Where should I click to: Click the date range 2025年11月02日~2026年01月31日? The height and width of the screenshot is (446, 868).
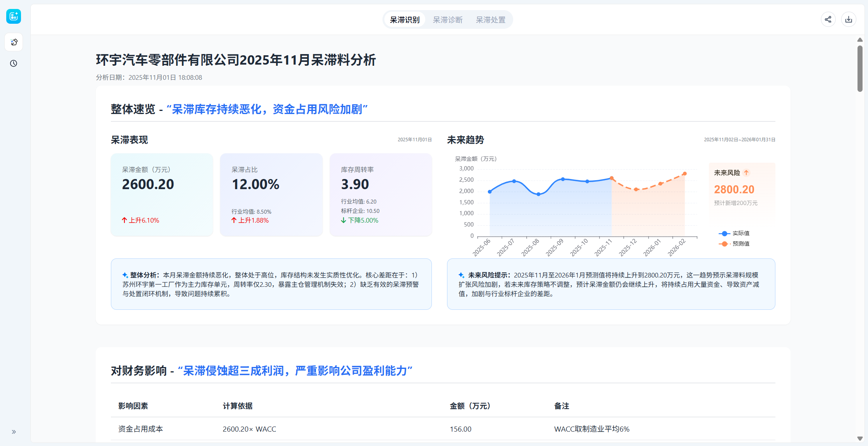coord(740,140)
